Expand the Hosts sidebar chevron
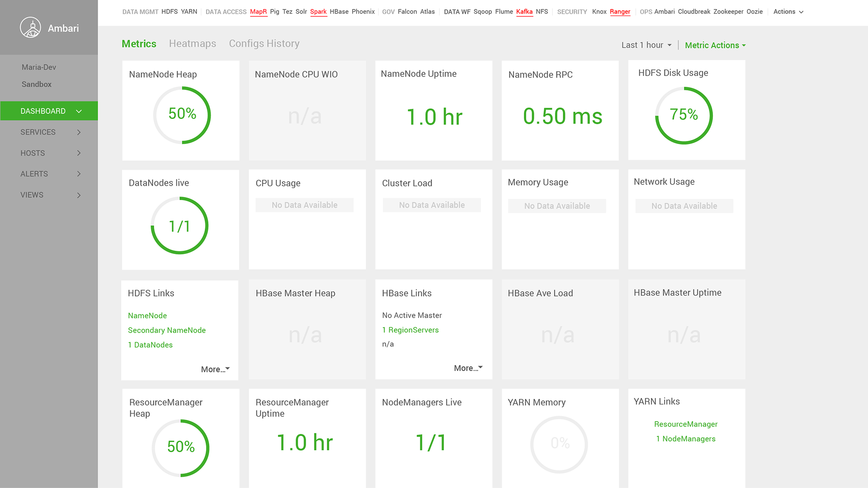The height and width of the screenshot is (488, 868). tap(79, 153)
